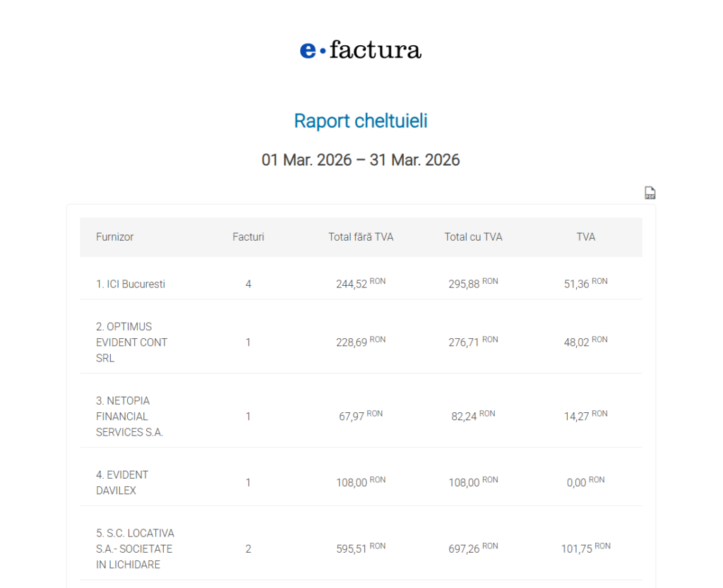Click the Furnizor column header
Image resolution: width=723 pixels, height=588 pixels.
pyautogui.click(x=114, y=237)
